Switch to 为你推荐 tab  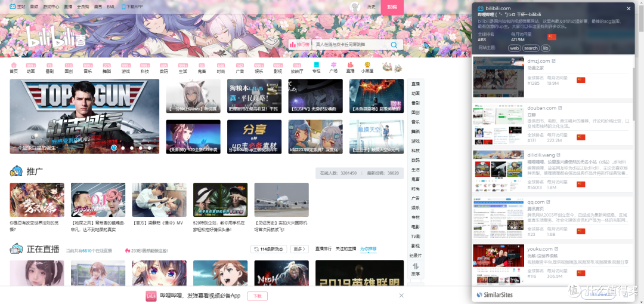(x=369, y=249)
